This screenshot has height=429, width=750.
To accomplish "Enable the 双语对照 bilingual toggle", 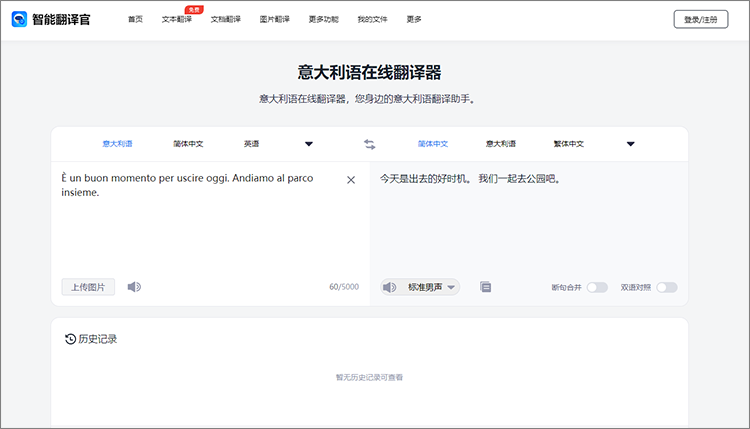I will (666, 287).
